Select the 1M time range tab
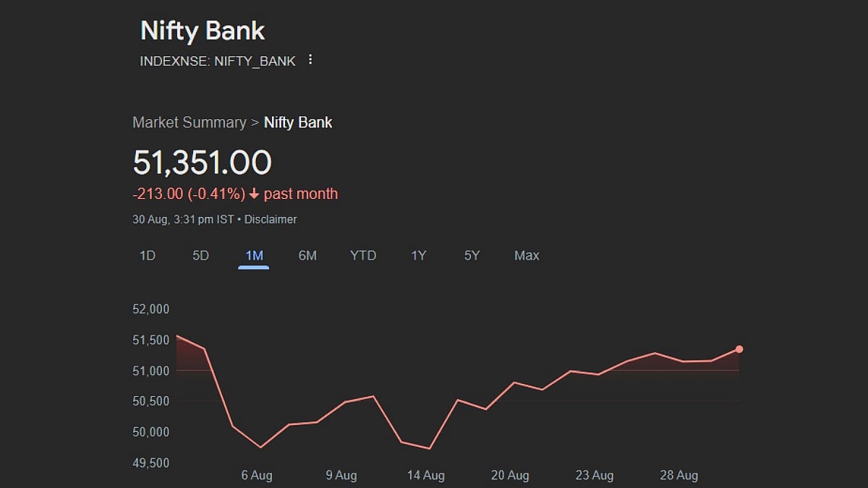Viewport: 868px width, 488px height. coord(254,255)
